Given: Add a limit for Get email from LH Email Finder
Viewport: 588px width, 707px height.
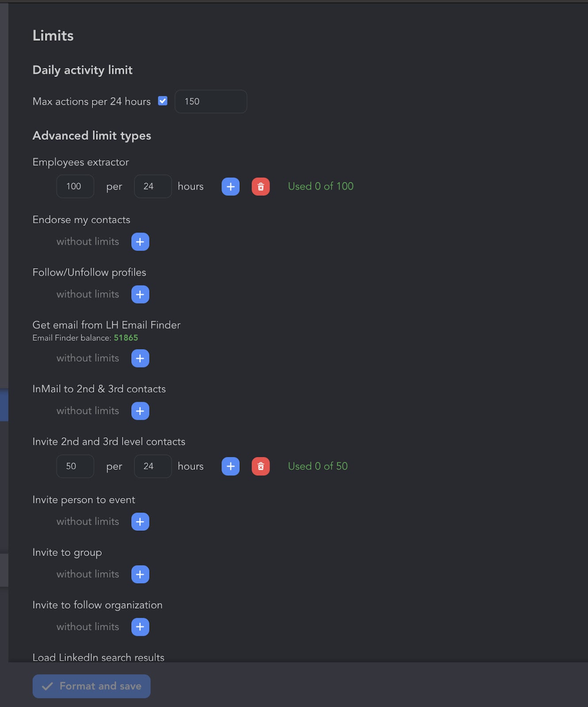Looking at the screenshot, I should (x=140, y=358).
